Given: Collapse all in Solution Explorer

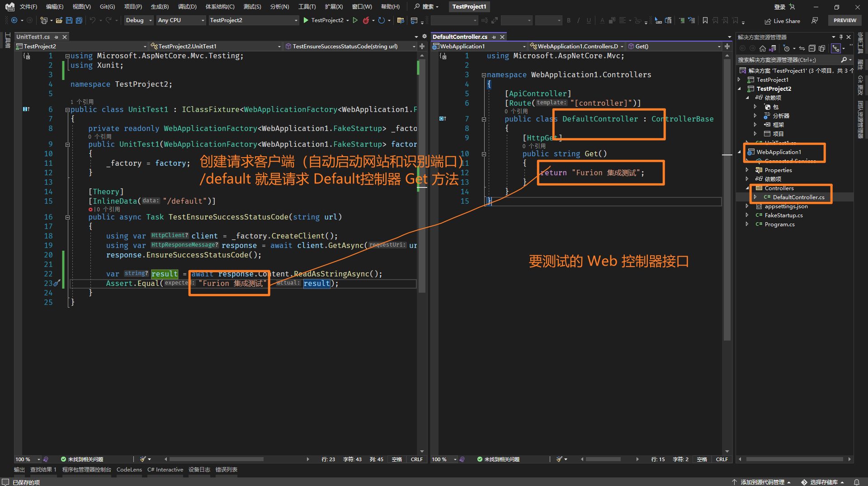Looking at the screenshot, I should tap(811, 48).
